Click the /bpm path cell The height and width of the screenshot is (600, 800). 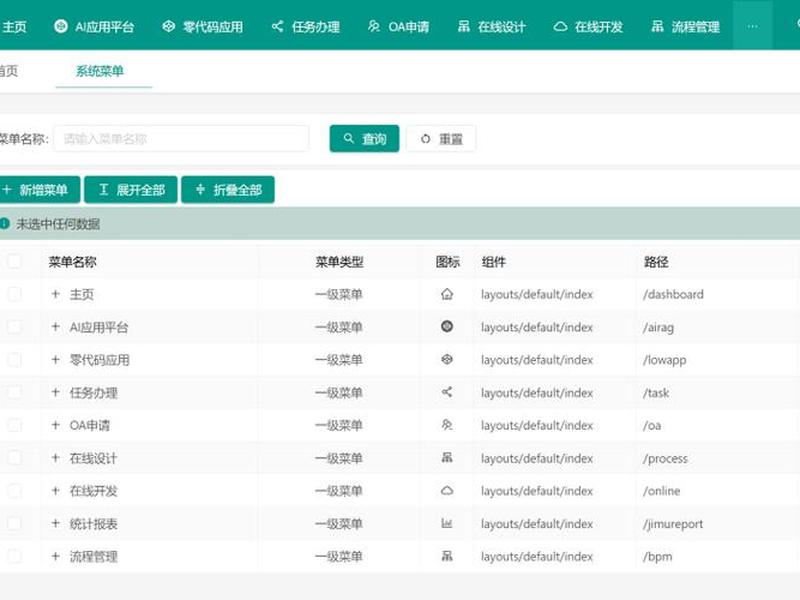(x=658, y=557)
